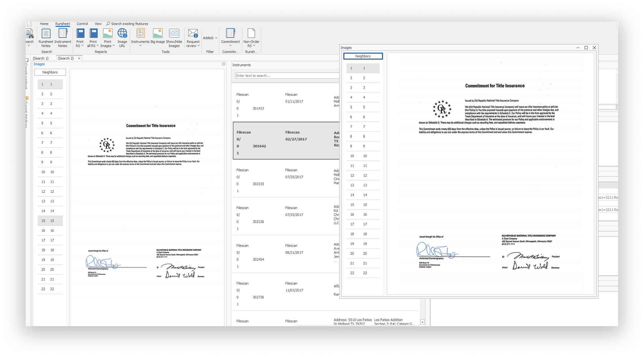The image size is (644, 356).
Task: Select the instrument row numbered 302336
Action: (x=286, y=216)
